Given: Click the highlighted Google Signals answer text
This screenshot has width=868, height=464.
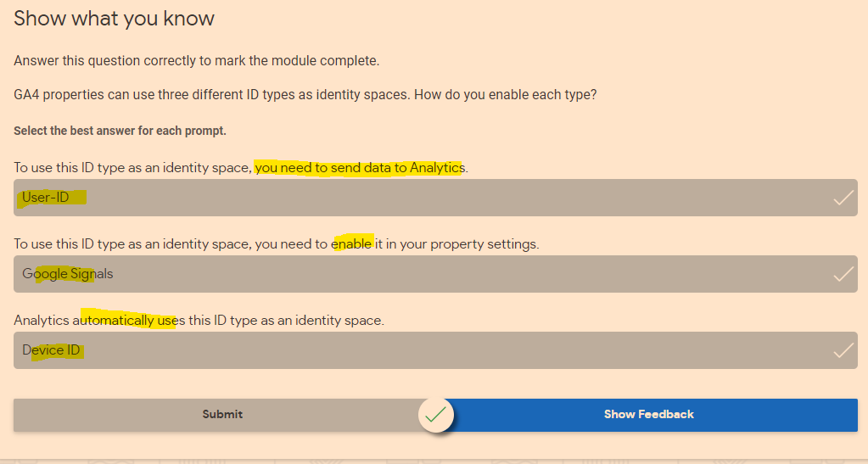Looking at the screenshot, I should click(x=67, y=274).
